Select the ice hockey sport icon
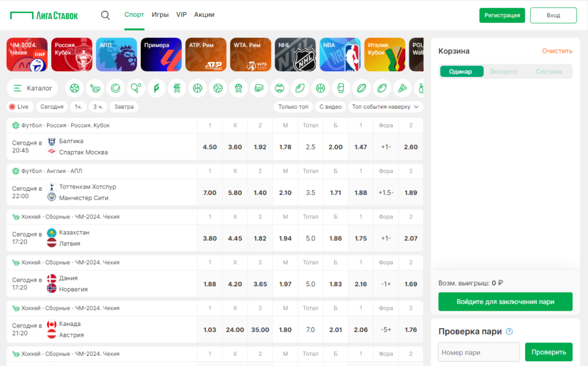 point(95,88)
